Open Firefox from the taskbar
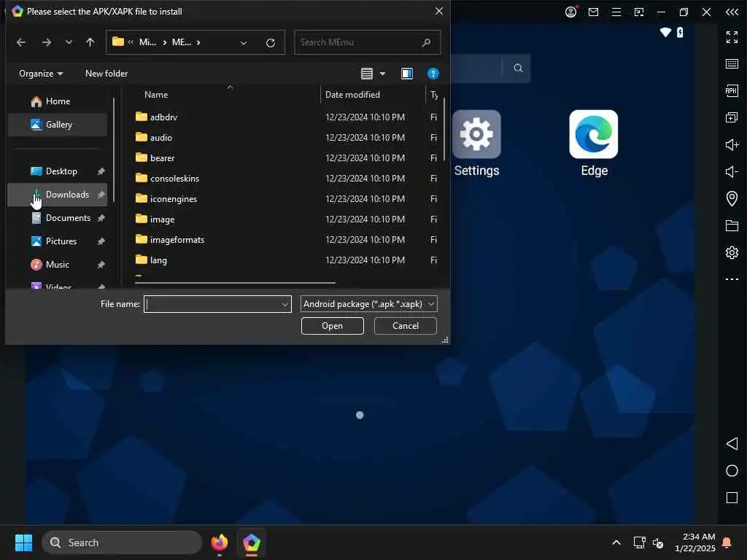The height and width of the screenshot is (560, 747). (219, 542)
